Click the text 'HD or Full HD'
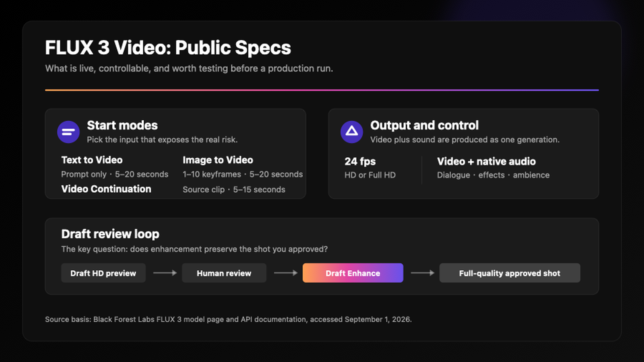Image resolution: width=644 pixels, height=362 pixels. click(x=370, y=175)
